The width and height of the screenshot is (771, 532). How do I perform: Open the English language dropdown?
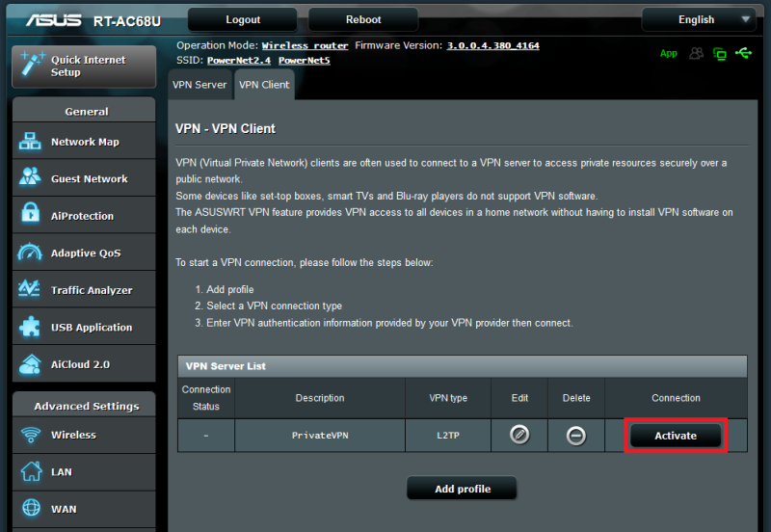tap(698, 19)
